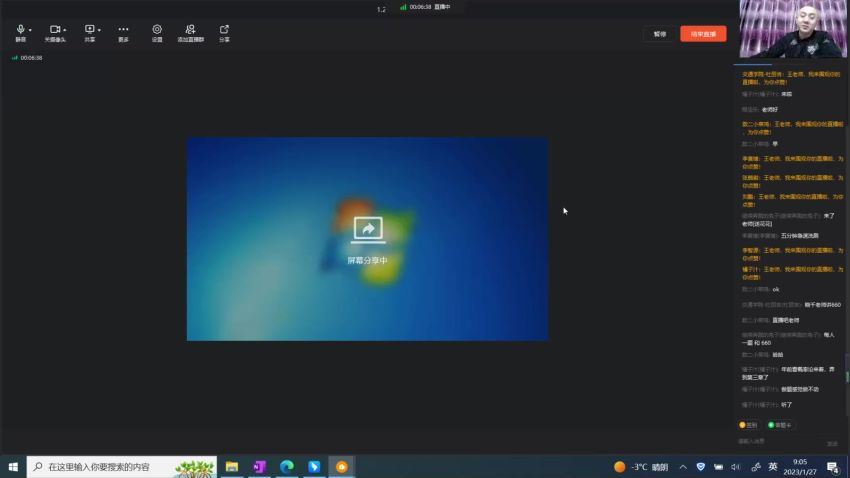Image resolution: width=850 pixels, height=478 pixels.
Task: Click the add live group icon
Action: tap(190, 29)
